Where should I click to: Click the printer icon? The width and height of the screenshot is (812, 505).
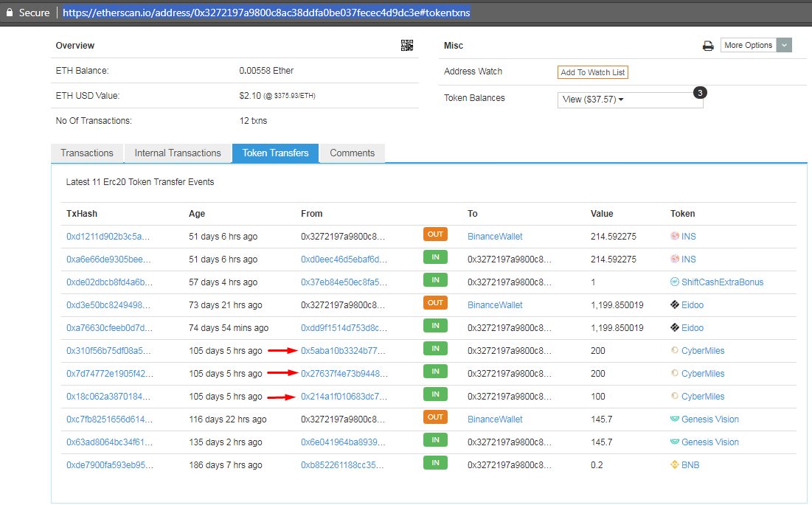pos(708,46)
